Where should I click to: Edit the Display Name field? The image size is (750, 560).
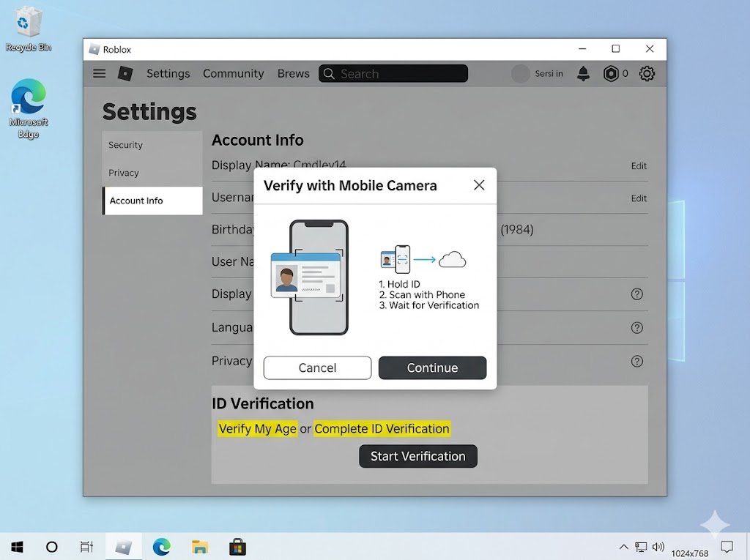pyautogui.click(x=639, y=166)
